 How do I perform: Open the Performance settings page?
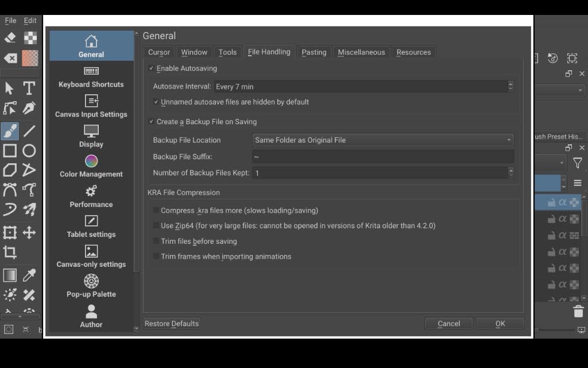tap(91, 197)
